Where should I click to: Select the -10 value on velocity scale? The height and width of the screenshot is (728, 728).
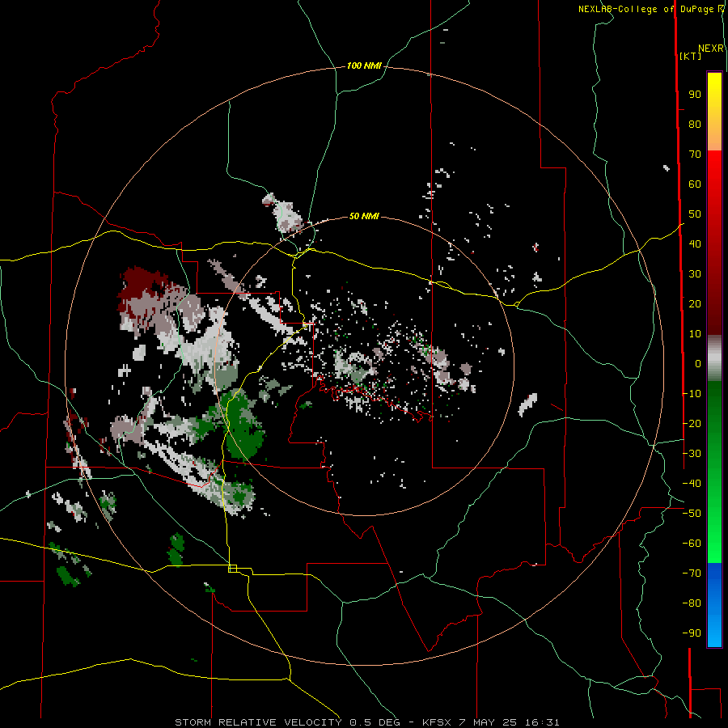[x=692, y=394]
